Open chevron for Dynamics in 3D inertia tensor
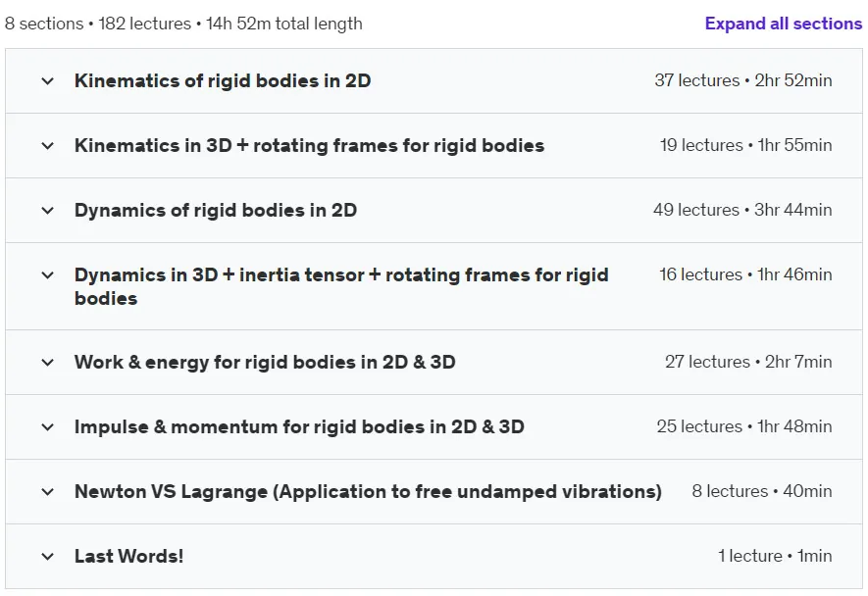868x596 pixels. (48, 275)
